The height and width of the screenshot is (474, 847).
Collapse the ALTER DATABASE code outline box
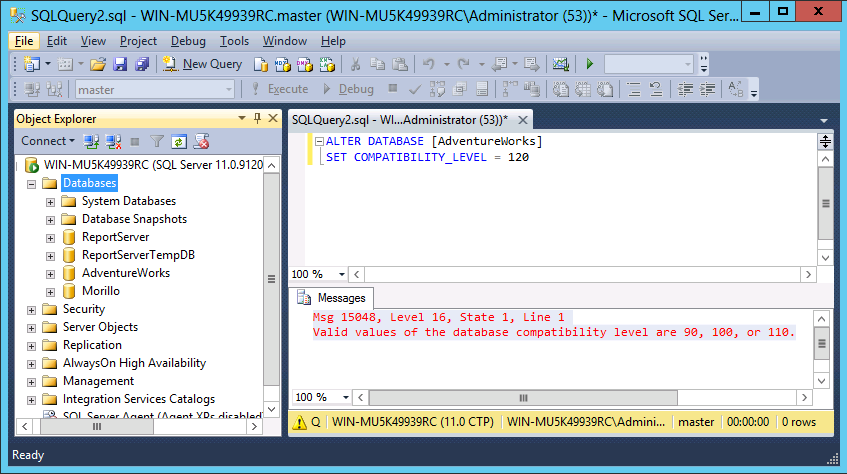(x=319, y=142)
